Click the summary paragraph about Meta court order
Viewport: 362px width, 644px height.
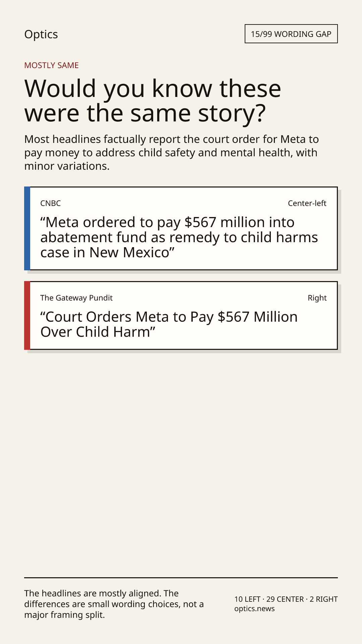point(171,153)
